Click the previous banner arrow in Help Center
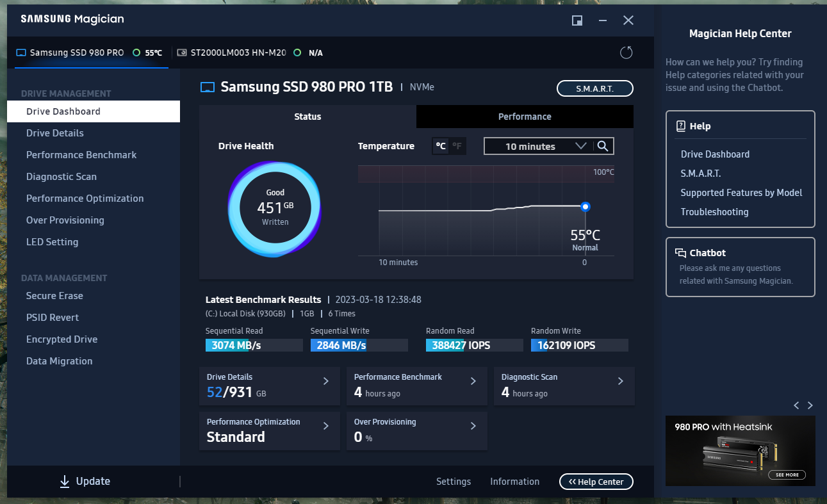The image size is (827, 504). tap(796, 405)
